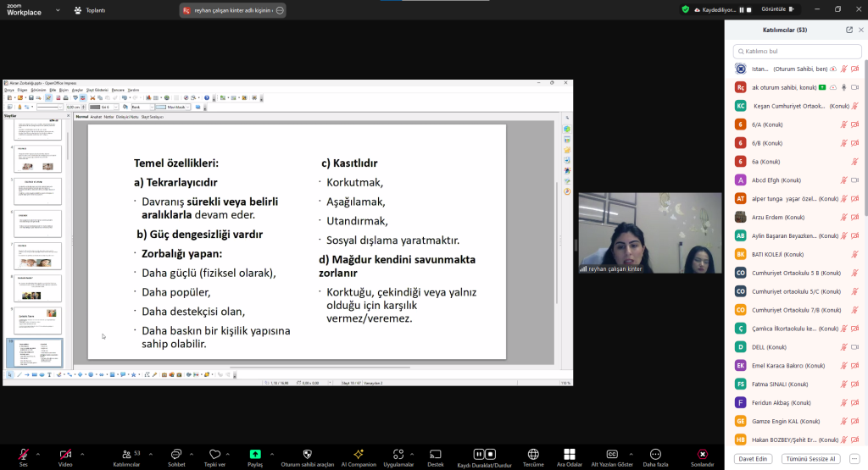This screenshot has height=470, width=868.
Task: Click the green Paylaş share screen icon
Action: tap(255, 454)
